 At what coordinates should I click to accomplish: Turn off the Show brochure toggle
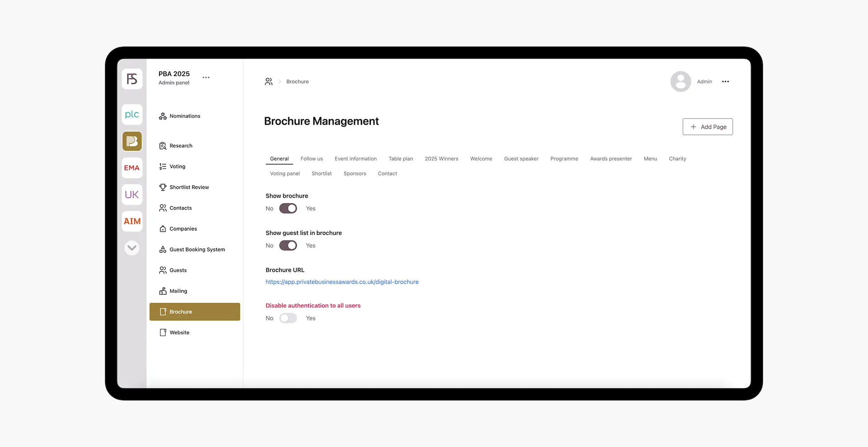(288, 208)
